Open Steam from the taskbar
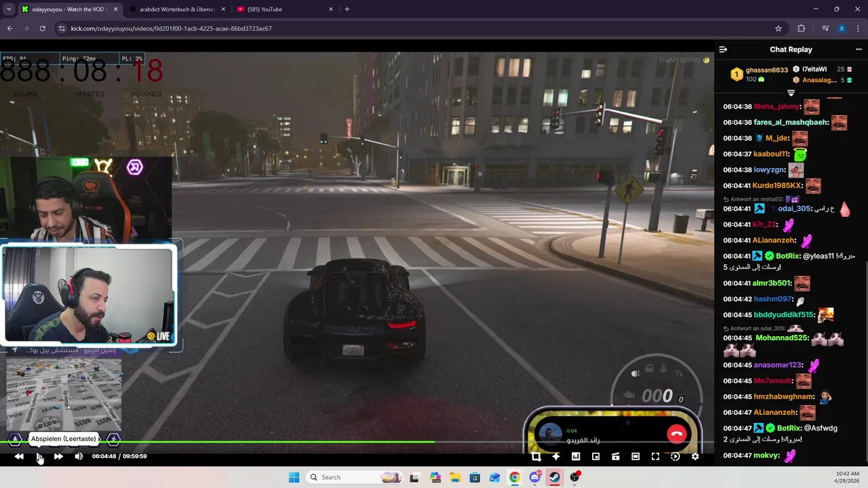This screenshot has height=488, width=868. coord(555,477)
